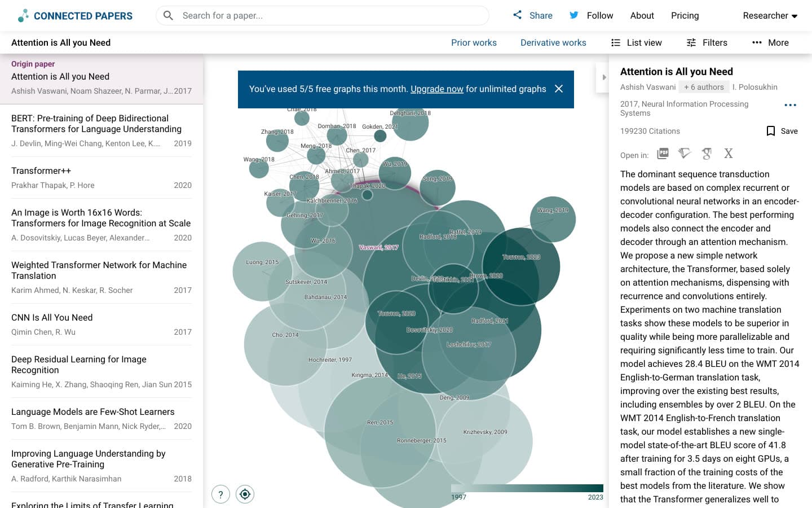Click the Connected Papers logo
This screenshot has height=508, width=812.
(75, 16)
